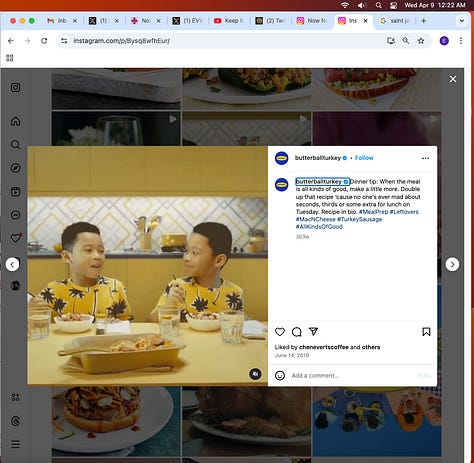474x463 pixels.
Task: Click the video of two boys eating
Action: [x=147, y=266]
